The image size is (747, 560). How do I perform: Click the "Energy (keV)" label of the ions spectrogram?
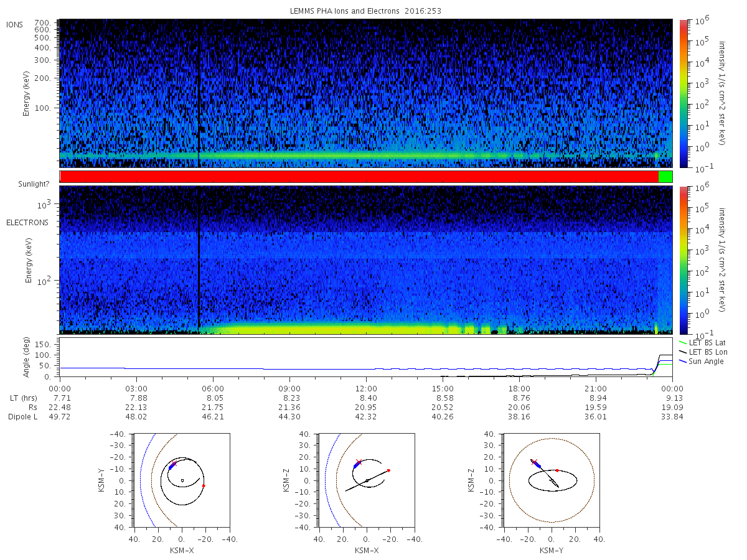pyautogui.click(x=28, y=93)
